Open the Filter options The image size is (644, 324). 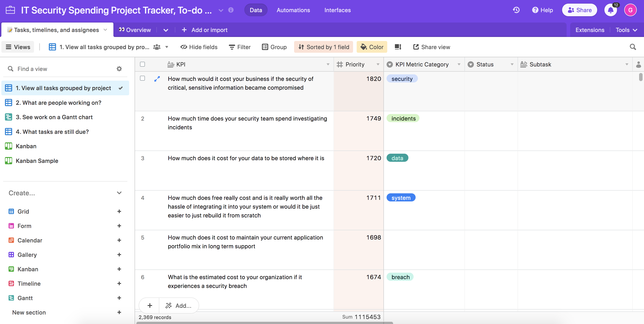[239, 47]
